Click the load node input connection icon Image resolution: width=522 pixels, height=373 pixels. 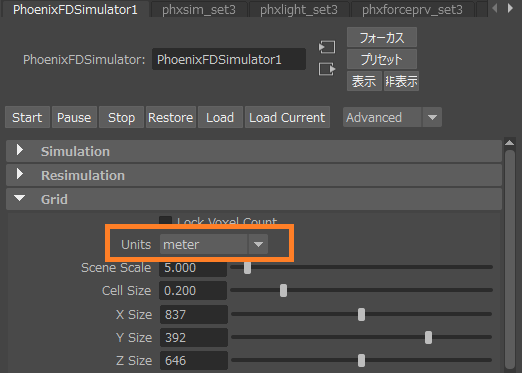pos(327,47)
